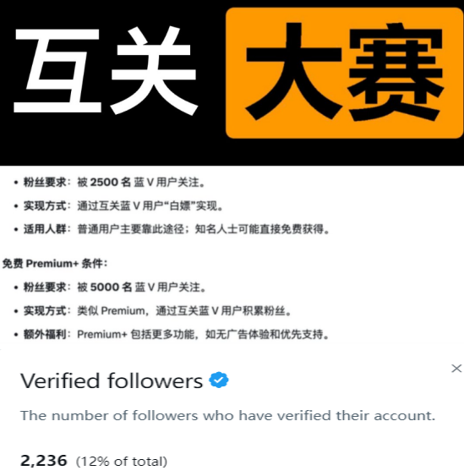Click the 普通用户主要靠此途径 phrase

130,229
